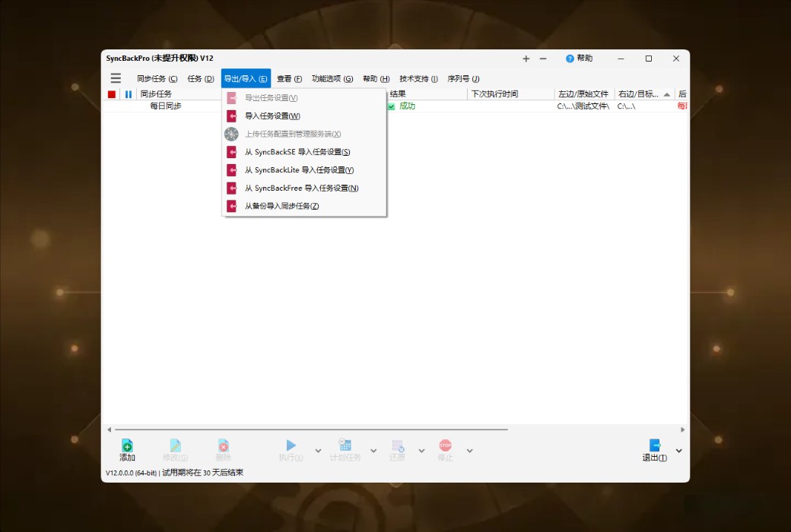Toggle the red stop filter above task list
Viewport: 791px width, 532px height.
pyautogui.click(x=110, y=93)
